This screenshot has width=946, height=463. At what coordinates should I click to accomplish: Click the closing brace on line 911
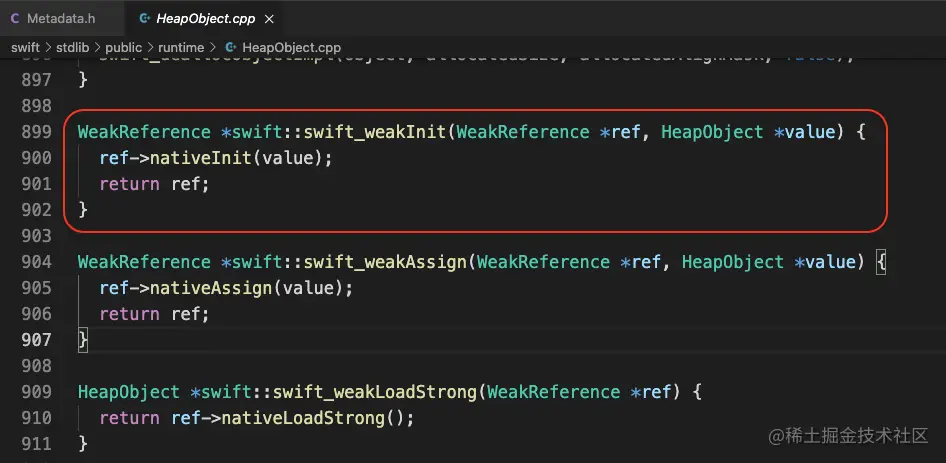coord(83,444)
